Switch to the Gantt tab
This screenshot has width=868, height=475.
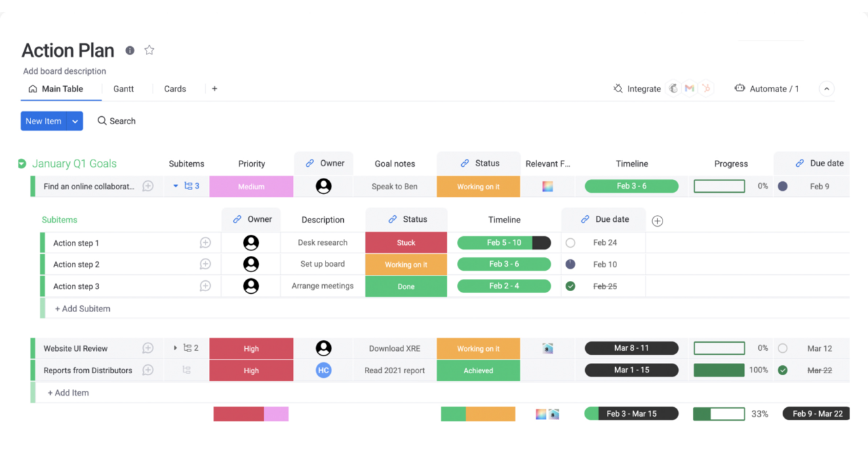click(x=123, y=89)
